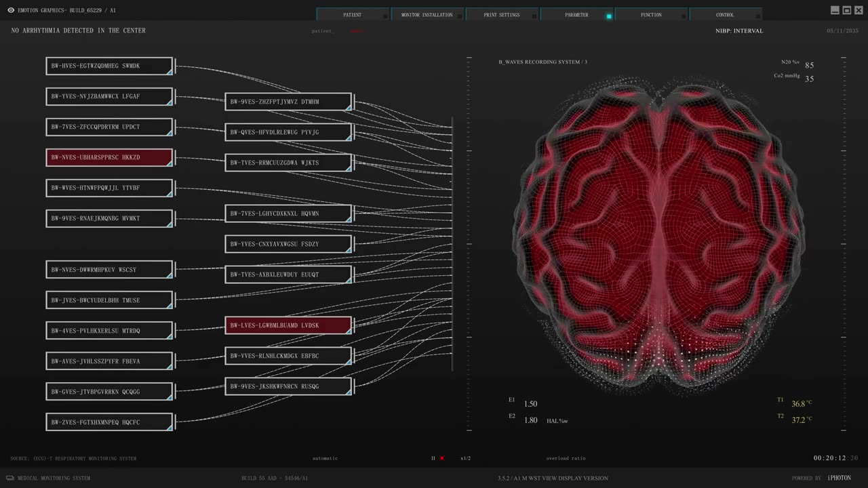Close the application window
This screenshot has height=488, width=868.
tap(859, 10)
